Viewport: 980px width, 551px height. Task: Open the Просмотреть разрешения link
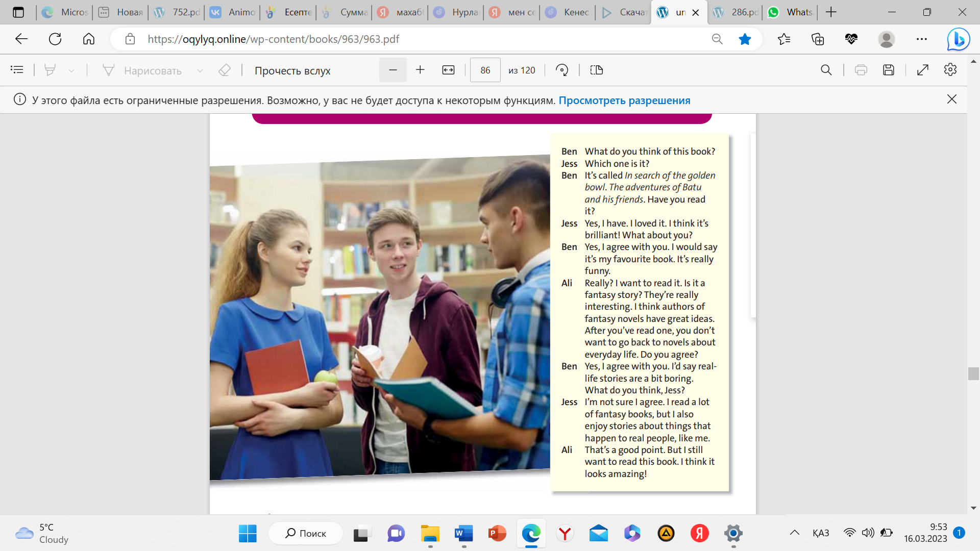[x=624, y=101]
